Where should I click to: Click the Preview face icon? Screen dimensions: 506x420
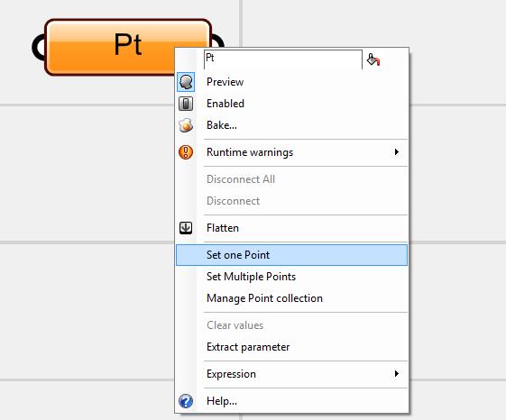pyautogui.click(x=186, y=82)
